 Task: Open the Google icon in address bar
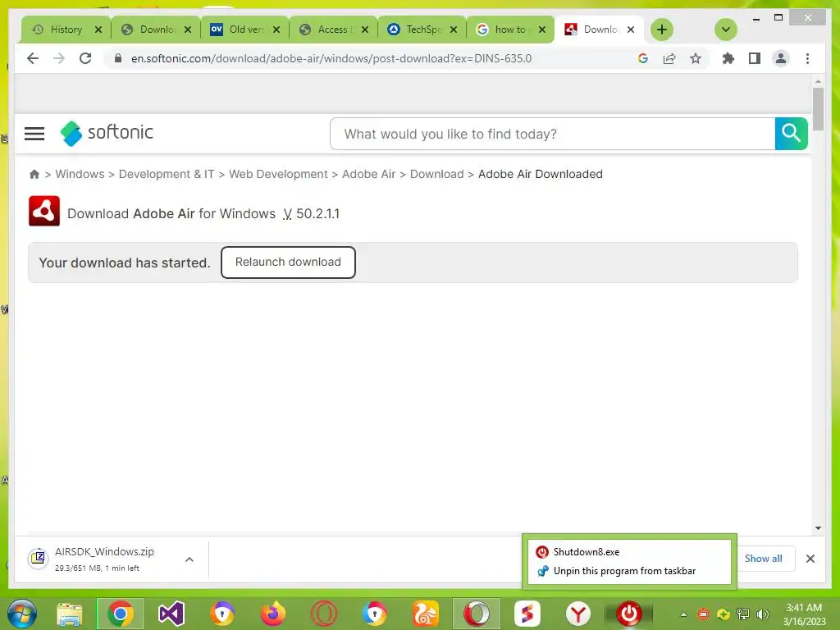click(643, 58)
